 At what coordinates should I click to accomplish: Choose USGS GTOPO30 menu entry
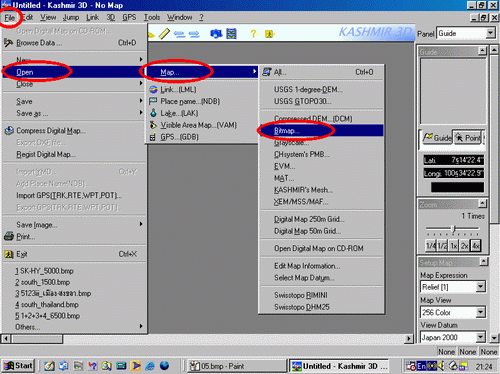(321, 101)
